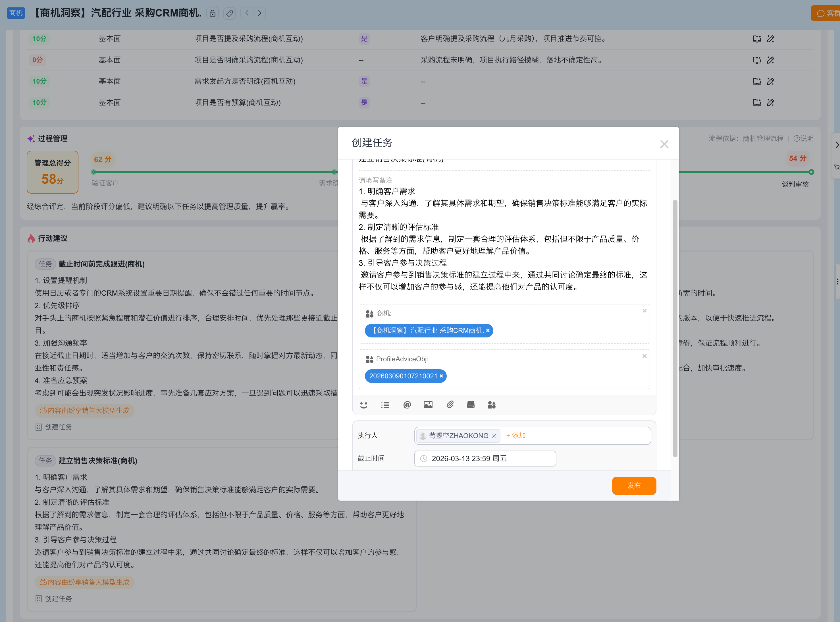The image size is (840, 622).
Task: Click the @ mention icon
Action: point(407,405)
